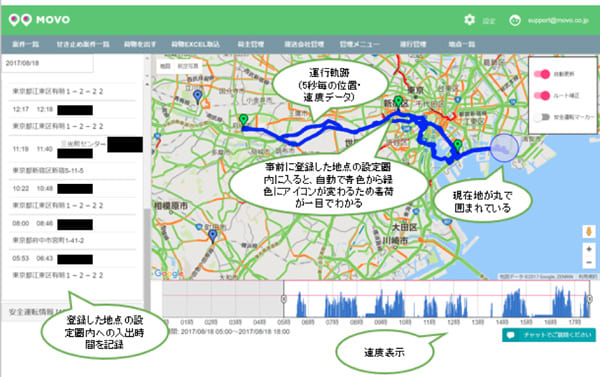The height and width of the screenshot is (377, 600).
Task: Zoom out the map with the minus button
Action: click(x=589, y=263)
